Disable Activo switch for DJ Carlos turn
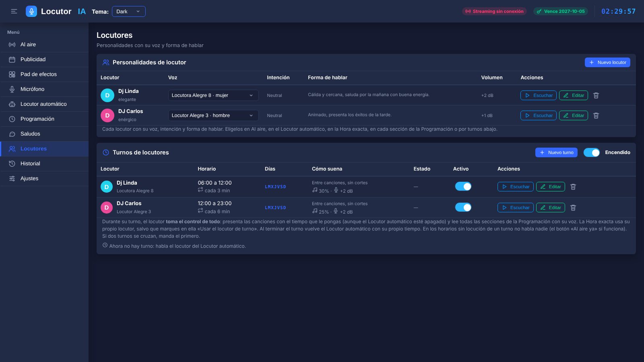The height and width of the screenshot is (362, 644). [x=463, y=207]
